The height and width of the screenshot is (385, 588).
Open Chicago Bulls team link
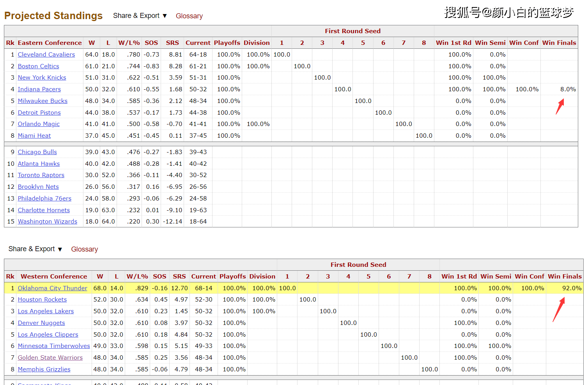37,152
